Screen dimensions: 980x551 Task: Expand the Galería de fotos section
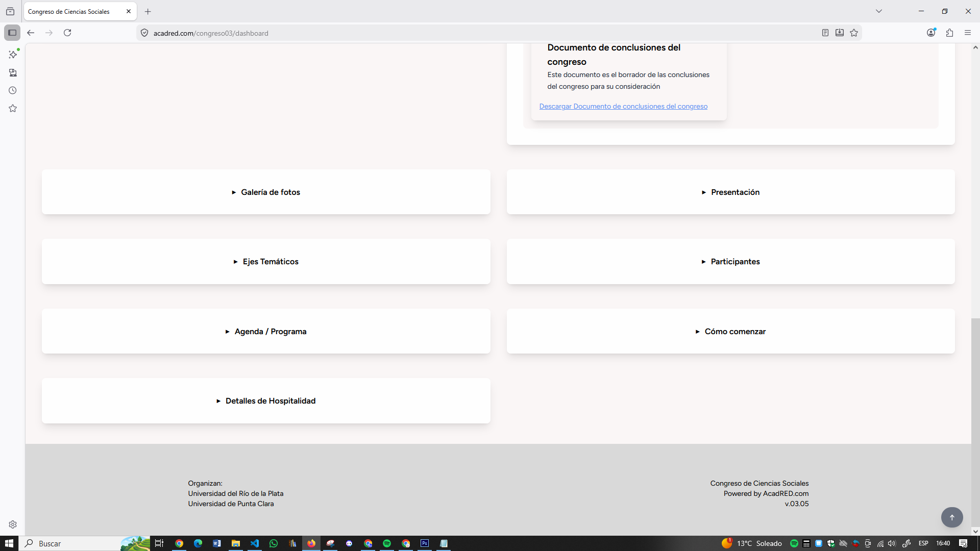click(266, 192)
